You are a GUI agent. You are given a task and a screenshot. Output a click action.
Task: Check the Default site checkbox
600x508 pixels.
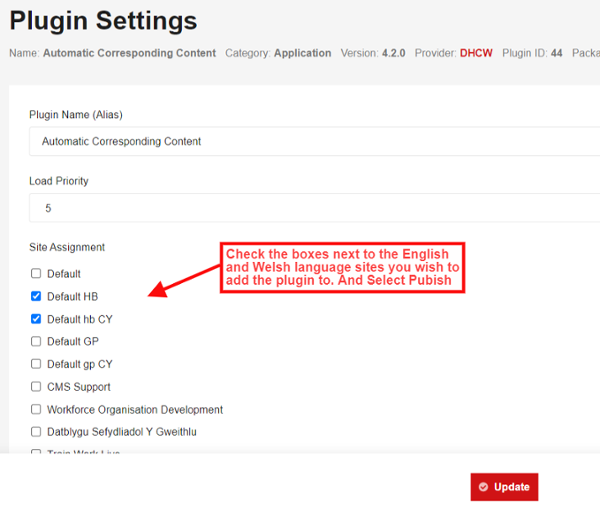(x=37, y=274)
